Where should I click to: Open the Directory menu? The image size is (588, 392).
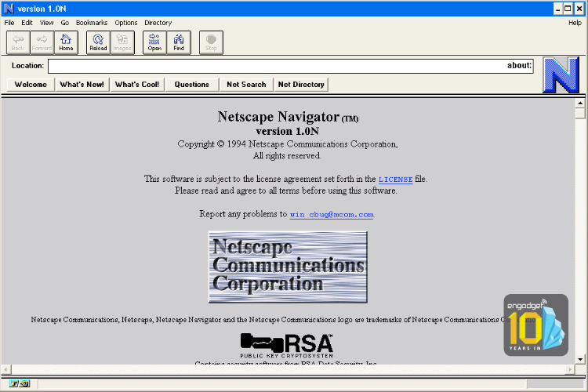(x=158, y=23)
